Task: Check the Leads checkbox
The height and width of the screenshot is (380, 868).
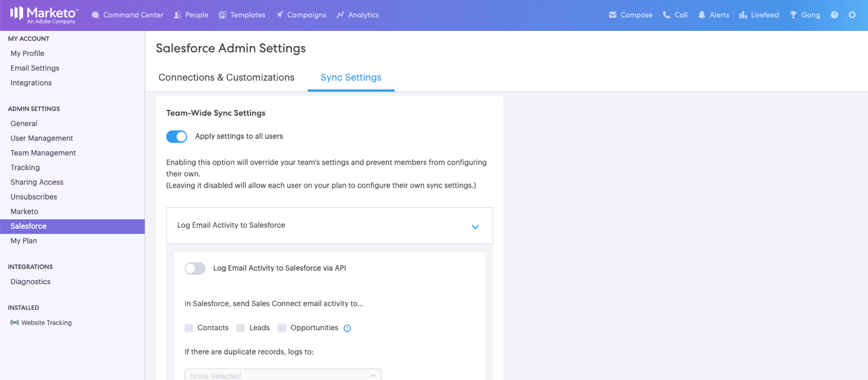Action: 241,328
